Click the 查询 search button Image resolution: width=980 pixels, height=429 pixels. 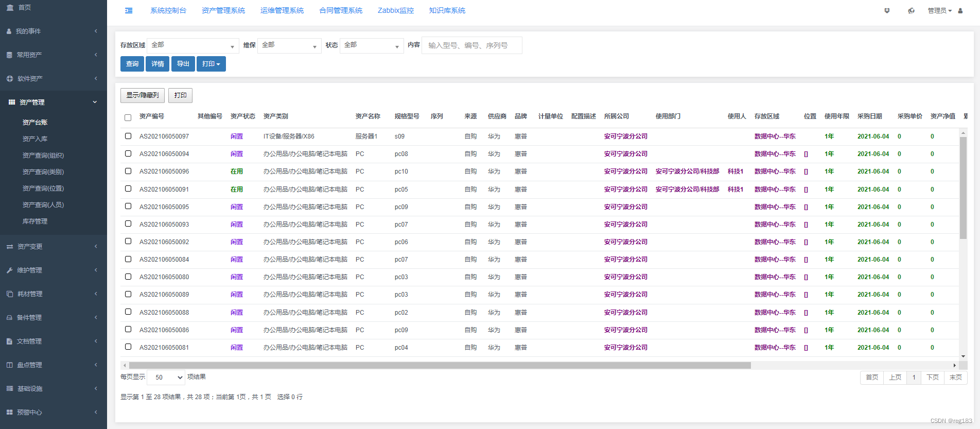(x=132, y=64)
